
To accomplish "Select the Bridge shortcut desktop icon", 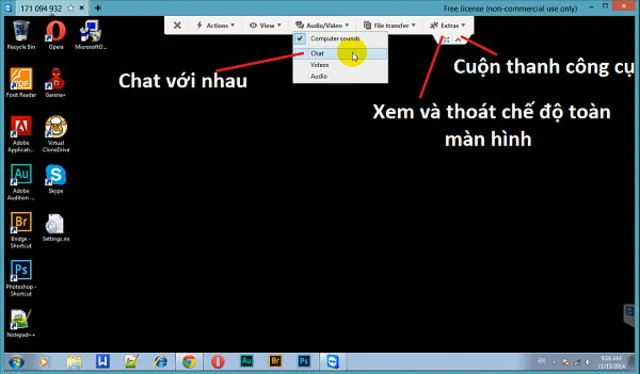I will tap(21, 230).
